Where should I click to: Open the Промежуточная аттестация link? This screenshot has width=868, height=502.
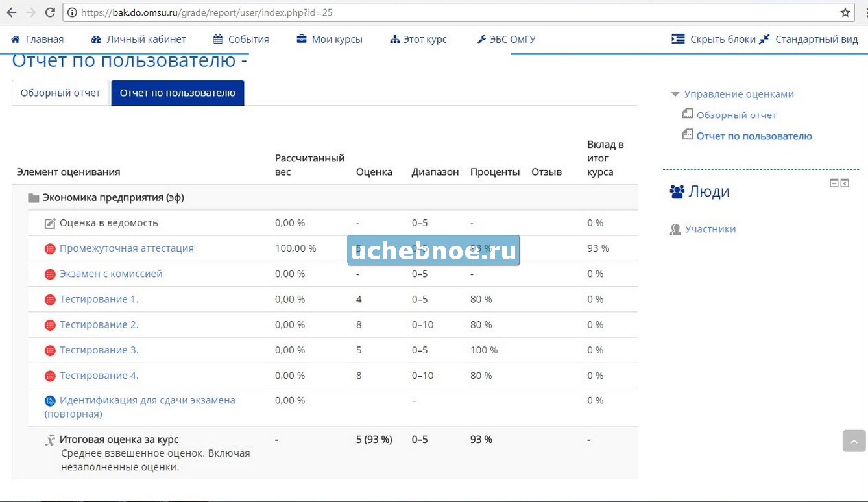[127, 248]
